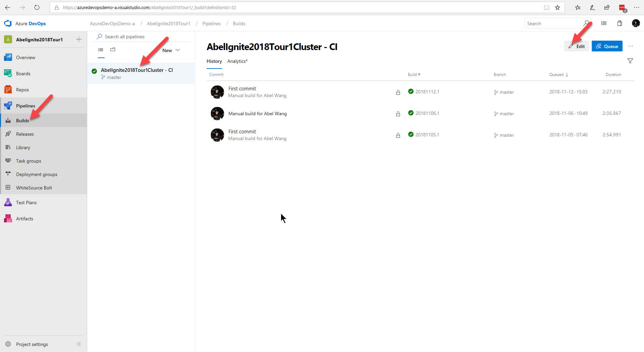Click duration 2:27.210 cell

tap(611, 92)
